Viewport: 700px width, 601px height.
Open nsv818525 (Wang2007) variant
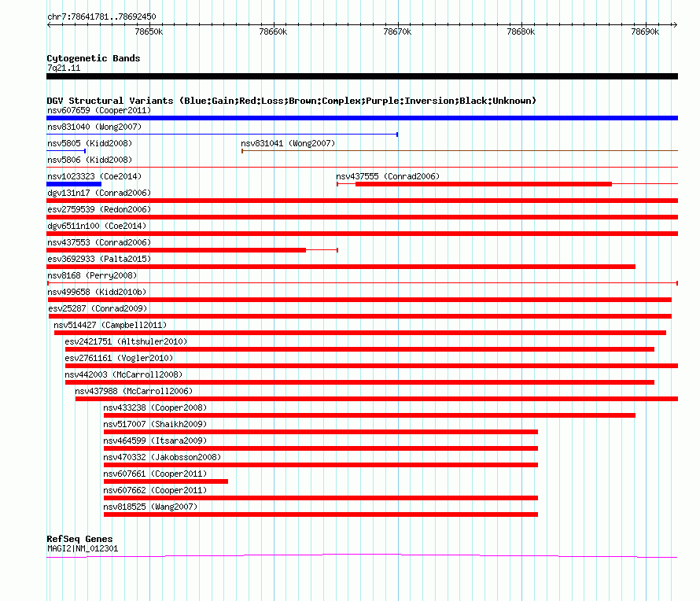[150, 507]
